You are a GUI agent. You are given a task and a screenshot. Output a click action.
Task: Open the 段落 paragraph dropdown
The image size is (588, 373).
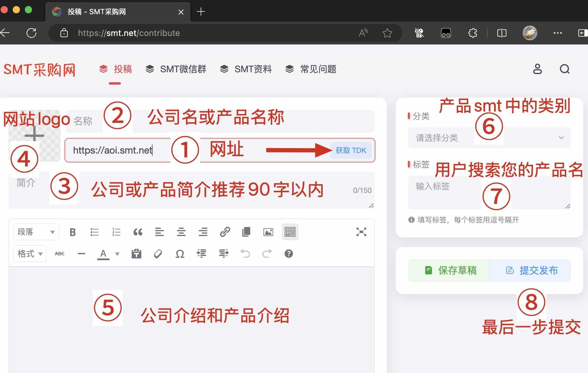point(36,232)
